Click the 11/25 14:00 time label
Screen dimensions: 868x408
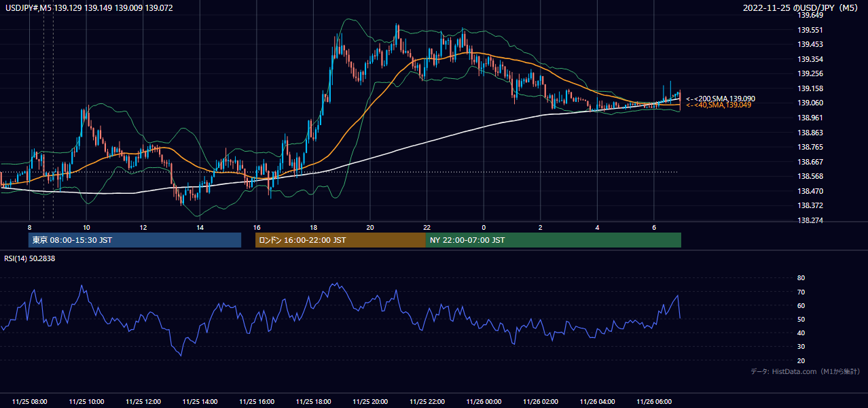200,401
